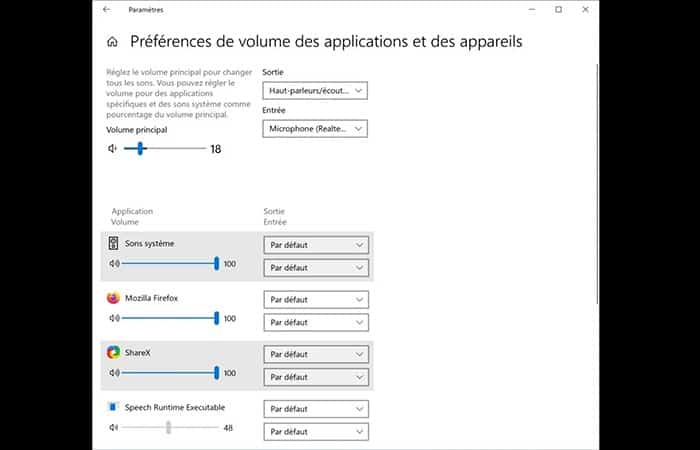Expand Speech Runtime input Par défaut dropdown
700x450 pixels.
point(316,432)
